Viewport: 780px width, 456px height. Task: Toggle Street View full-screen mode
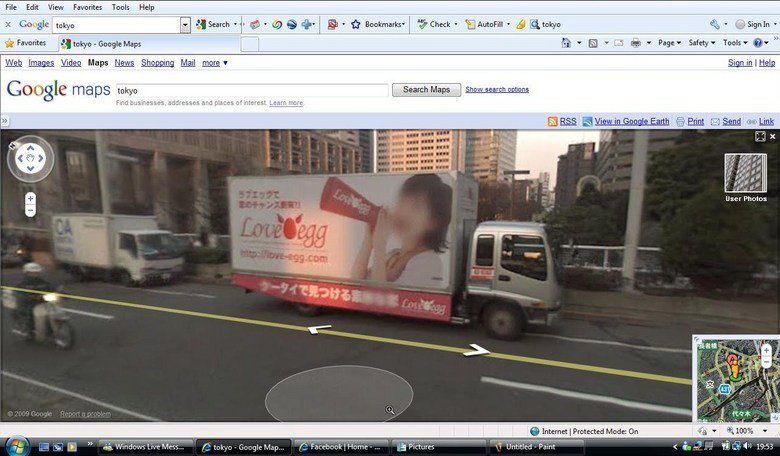click(x=760, y=136)
